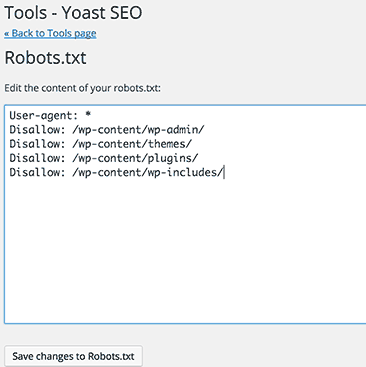366x367 pixels.
Task: Place cursor on the plugins Disallow line
Action: point(104,158)
